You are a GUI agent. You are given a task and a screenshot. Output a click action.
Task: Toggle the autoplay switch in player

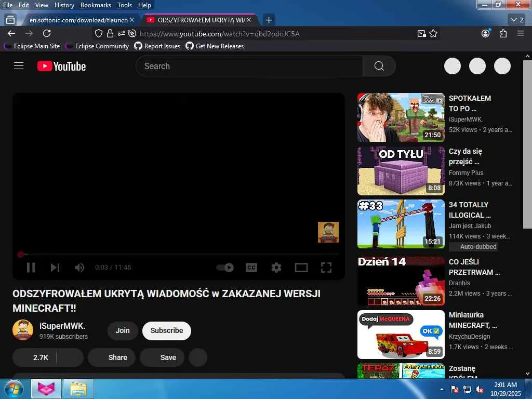(x=225, y=268)
